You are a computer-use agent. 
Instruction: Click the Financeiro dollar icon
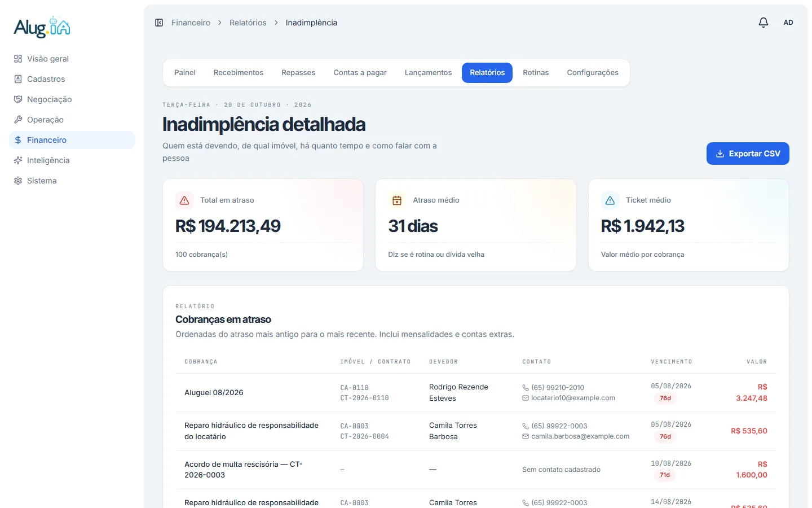pos(18,140)
